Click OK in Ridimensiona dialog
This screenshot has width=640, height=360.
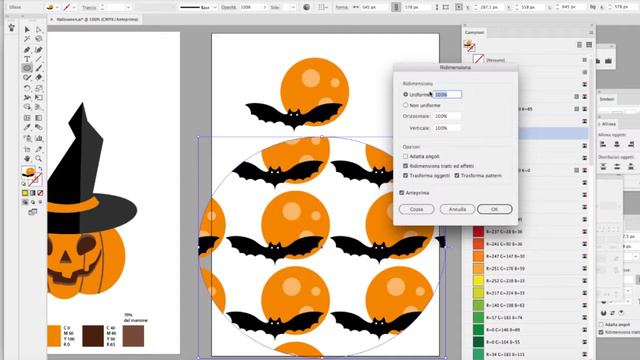point(494,209)
